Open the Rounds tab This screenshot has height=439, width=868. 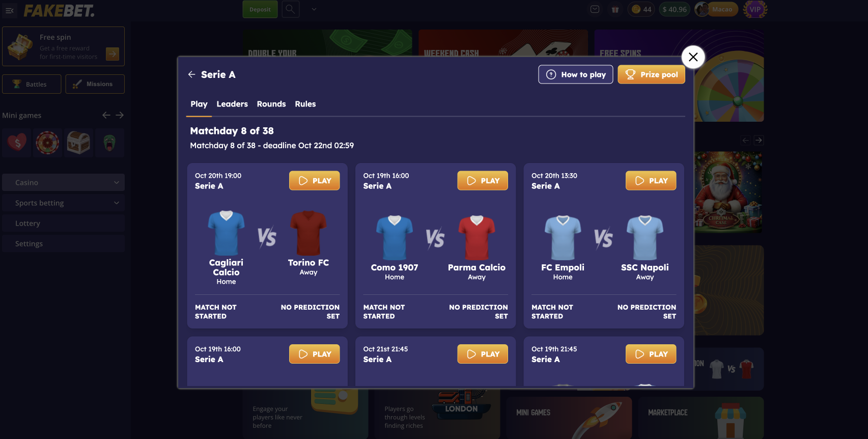[x=271, y=104]
